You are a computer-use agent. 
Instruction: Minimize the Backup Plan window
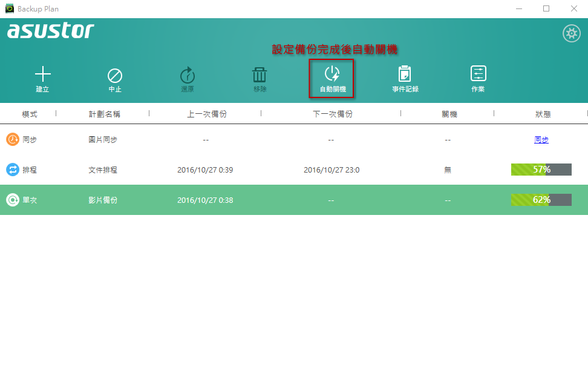point(519,8)
